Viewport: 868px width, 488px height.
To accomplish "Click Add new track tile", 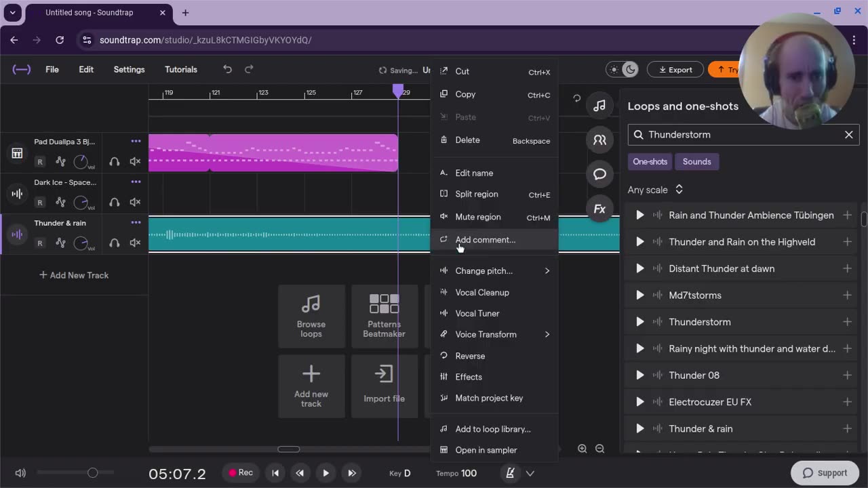I will (x=311, y=386).
